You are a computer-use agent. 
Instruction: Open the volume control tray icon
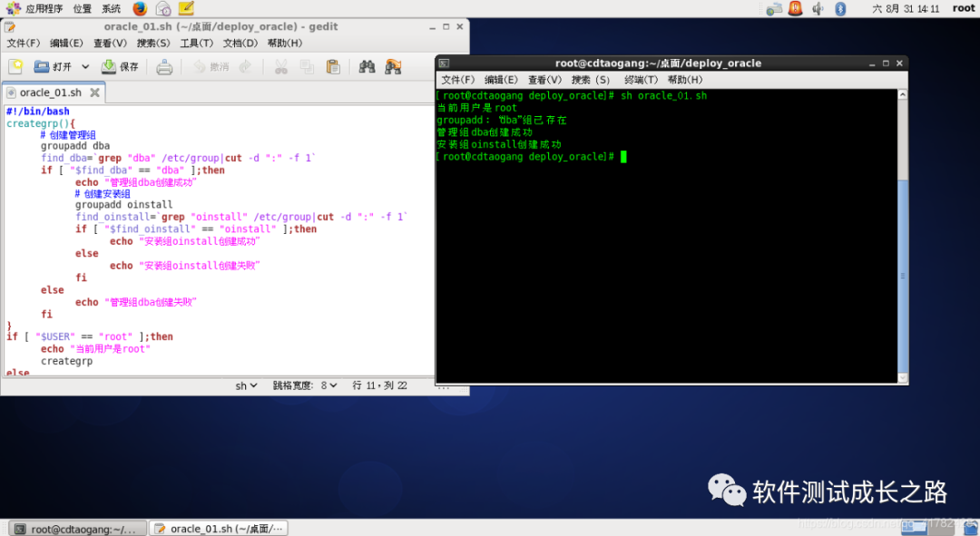(818, 9)
